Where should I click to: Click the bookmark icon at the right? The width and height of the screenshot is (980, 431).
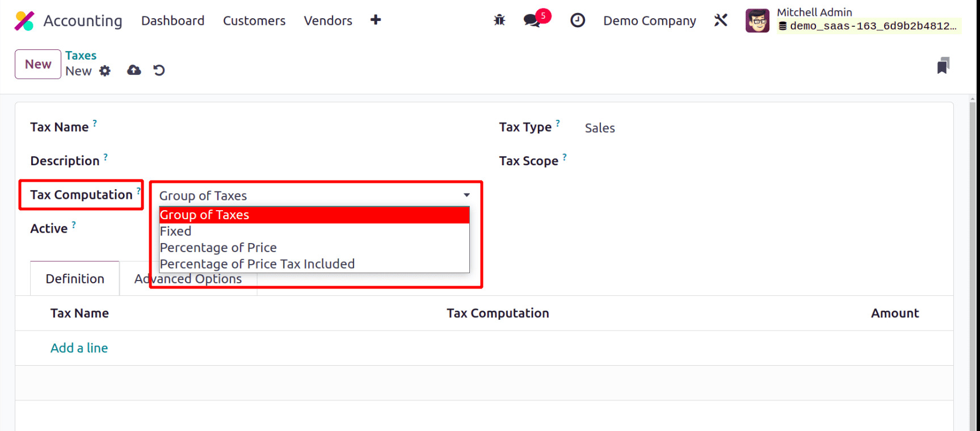coord(943,66)
